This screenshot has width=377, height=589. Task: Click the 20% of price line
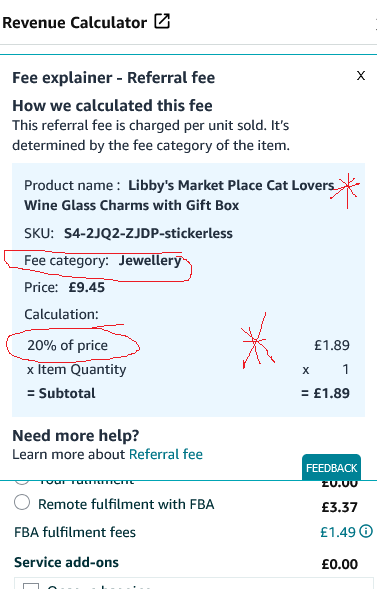tap(68, 345)
